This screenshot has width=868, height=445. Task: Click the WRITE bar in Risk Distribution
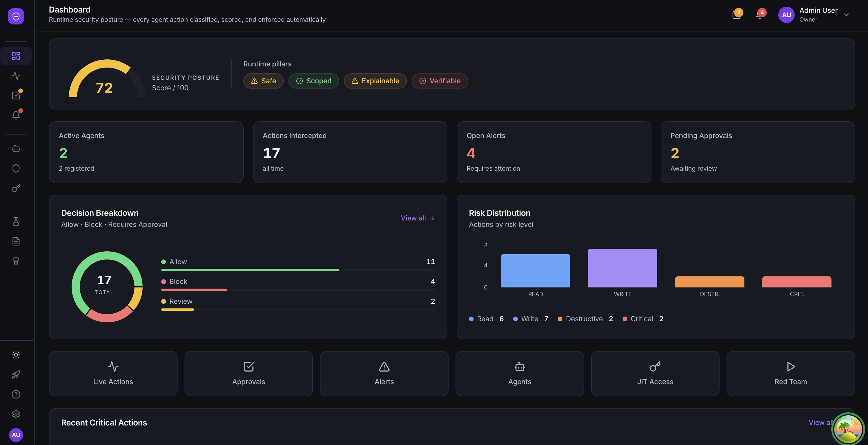[x=622, y=268]
